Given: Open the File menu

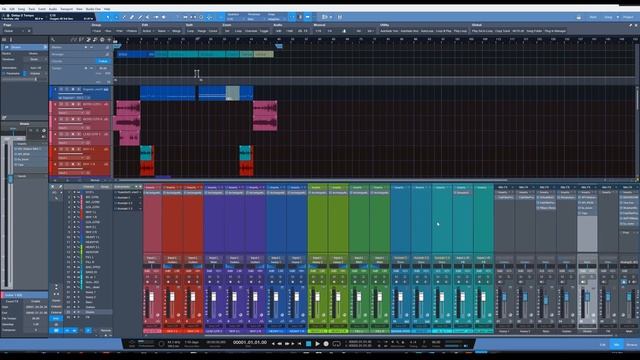Looking at the screenshot, I should coord(4,9).
